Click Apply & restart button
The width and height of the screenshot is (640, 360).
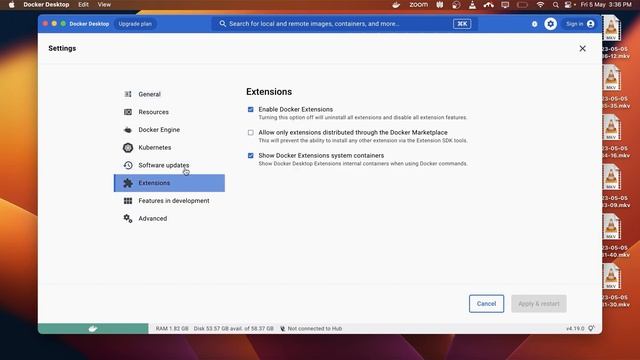coord(539,304)
